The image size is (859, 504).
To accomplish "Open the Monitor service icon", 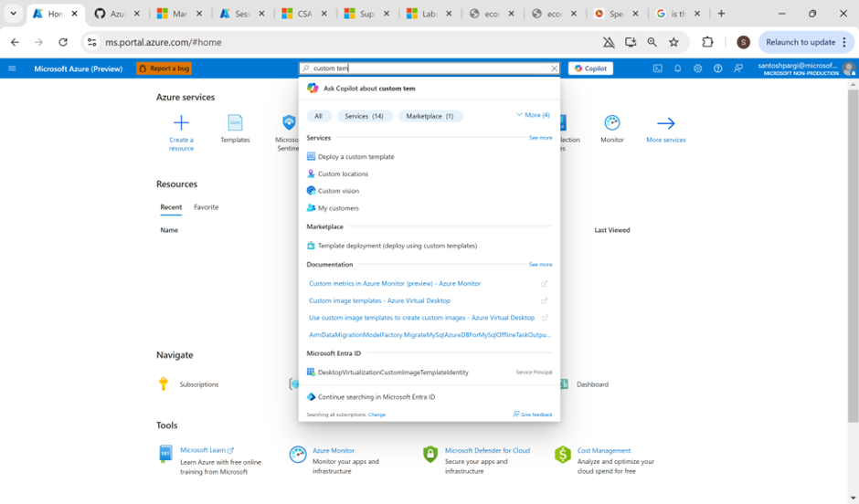I will click(x=612, y=122).
